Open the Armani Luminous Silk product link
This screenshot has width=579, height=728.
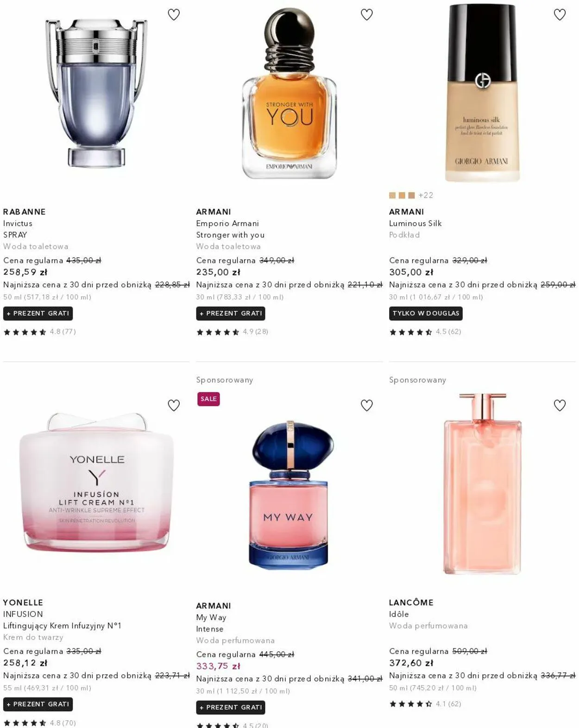pos(415,224)
